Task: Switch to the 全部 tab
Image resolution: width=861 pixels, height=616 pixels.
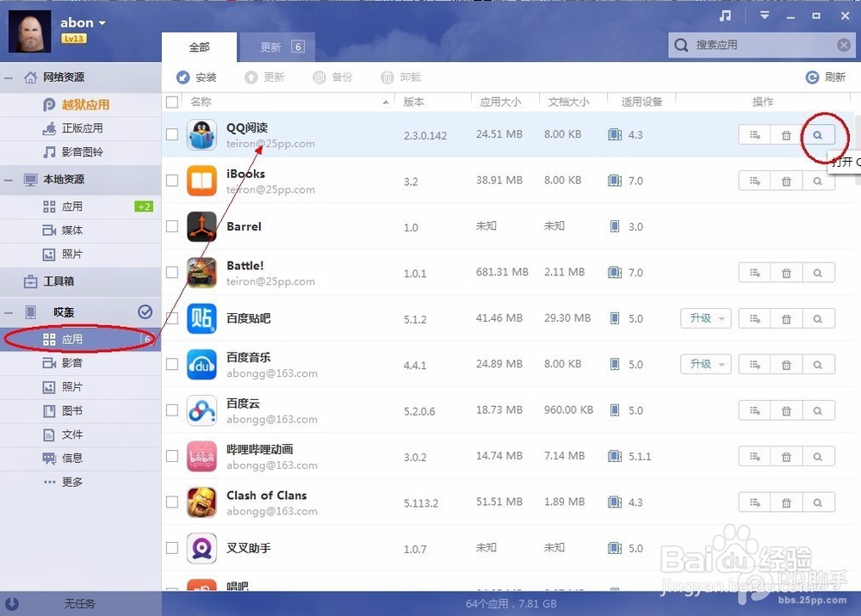Action: [x=200, y=47]
